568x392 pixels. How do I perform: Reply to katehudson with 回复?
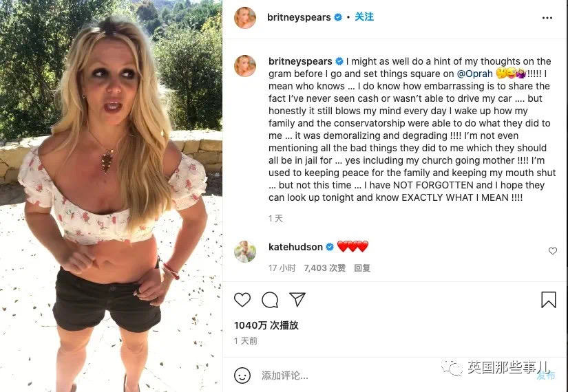[362, 268]
